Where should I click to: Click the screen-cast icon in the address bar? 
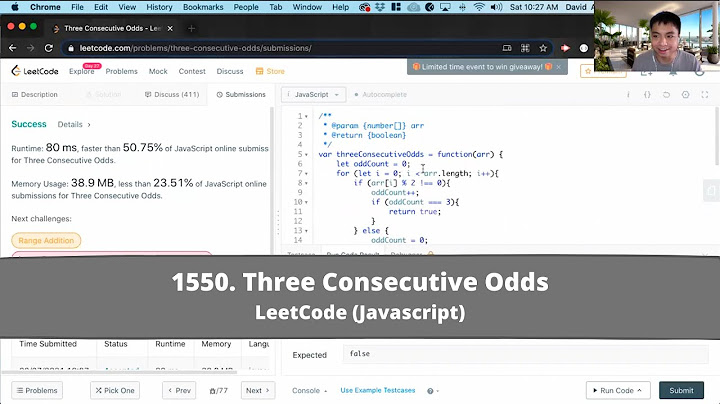(507, 48)
